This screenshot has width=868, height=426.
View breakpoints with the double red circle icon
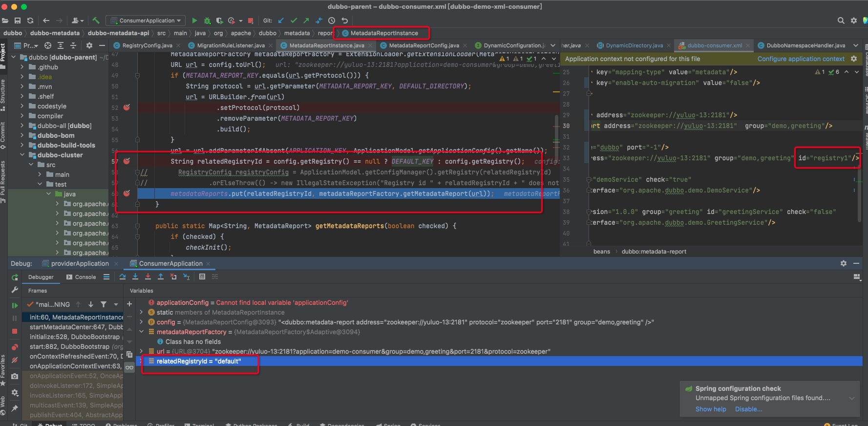click(15, 347)
